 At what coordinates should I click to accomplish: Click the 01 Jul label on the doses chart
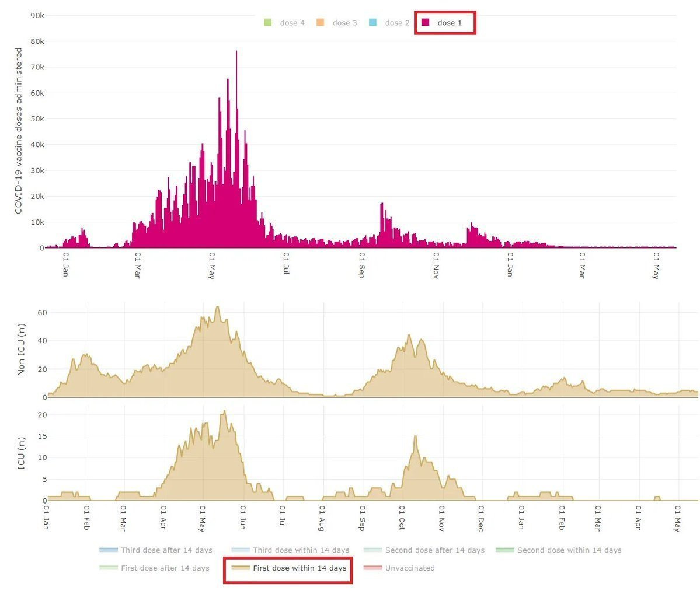click(x=286, y=263)
